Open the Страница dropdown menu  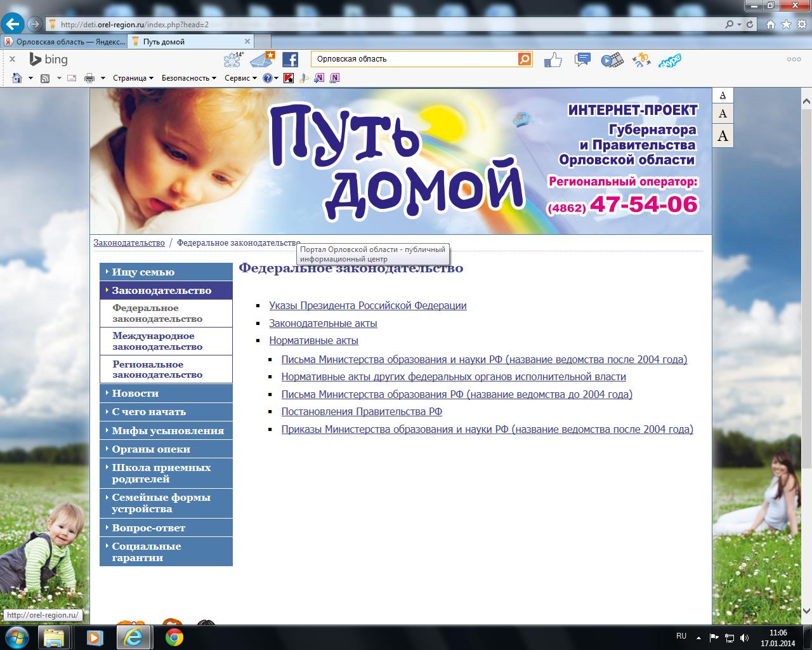tap(133, 78)
